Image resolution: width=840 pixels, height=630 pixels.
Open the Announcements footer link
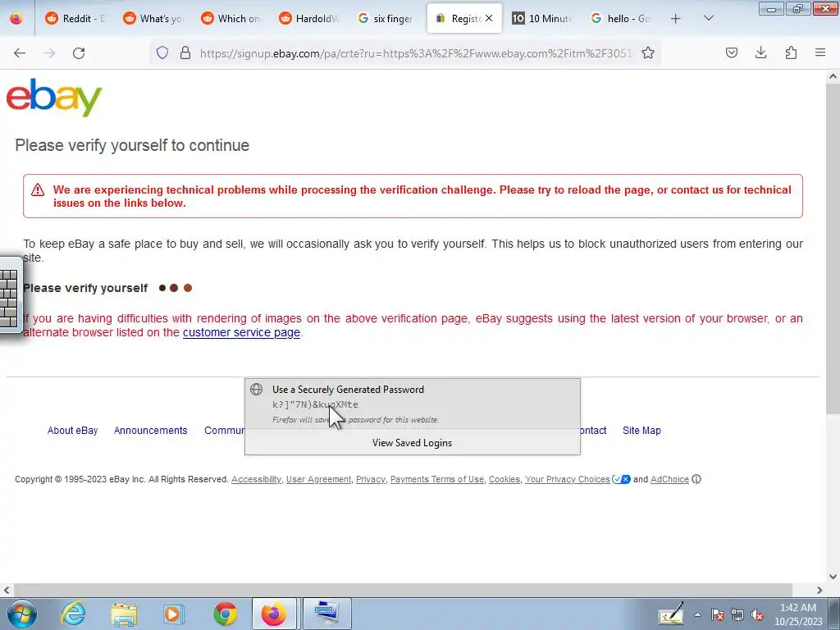(151, 430)
